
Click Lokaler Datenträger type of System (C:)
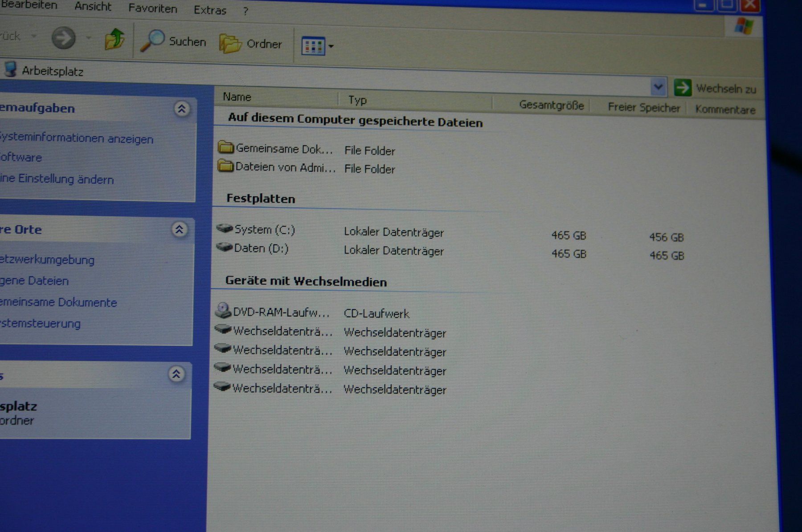point(394,232)
